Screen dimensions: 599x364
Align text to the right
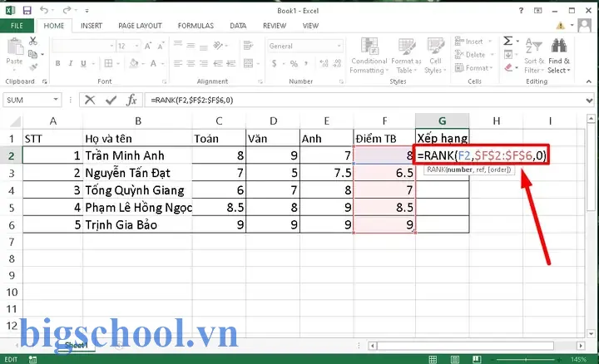tap(204, 63)
